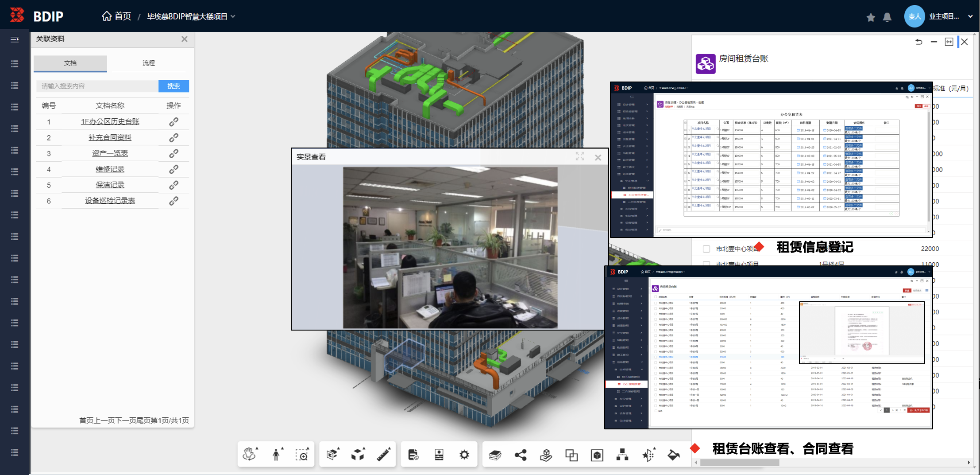The height and width of the screenshot is (475, 980).
Task: Open the 1F办公区历史台账 document link
Action: 110,122
